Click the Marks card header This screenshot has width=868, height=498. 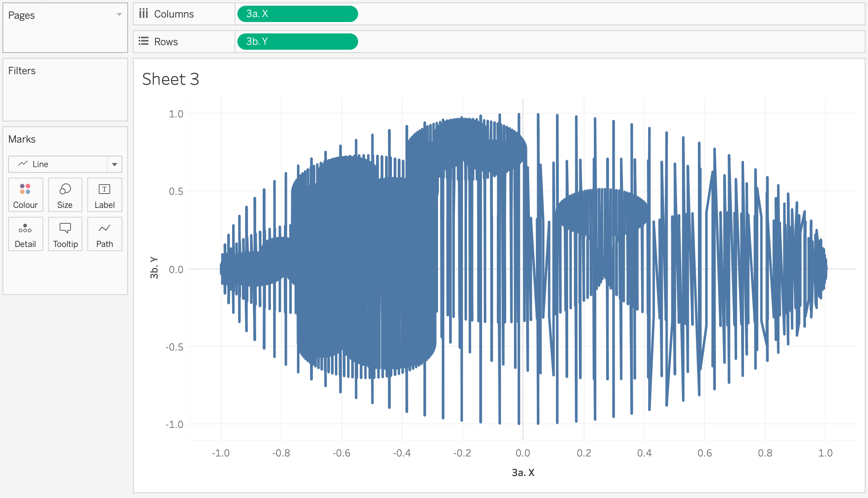22,139
